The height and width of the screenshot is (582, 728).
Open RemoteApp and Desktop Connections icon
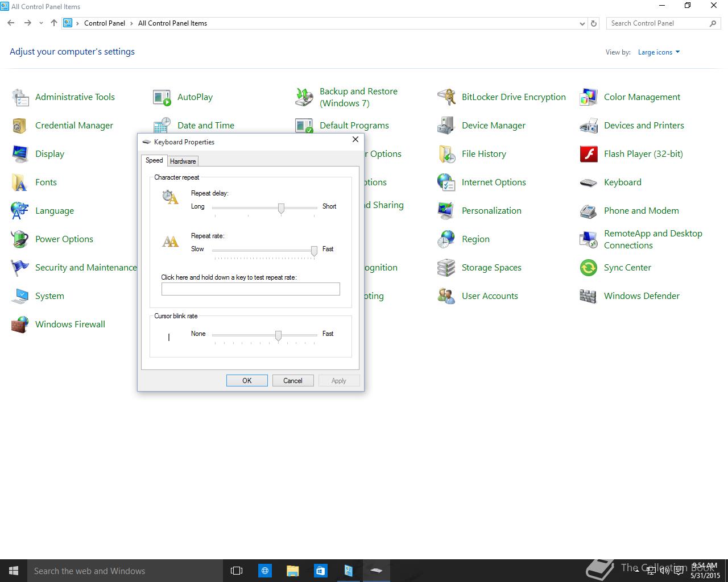[x=589, y=239]
